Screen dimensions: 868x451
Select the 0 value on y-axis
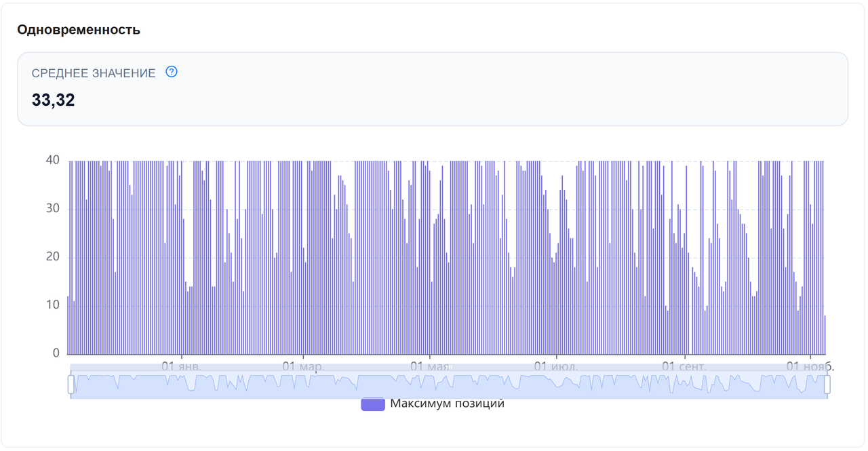pyautogui.click(x=56, y=353)
